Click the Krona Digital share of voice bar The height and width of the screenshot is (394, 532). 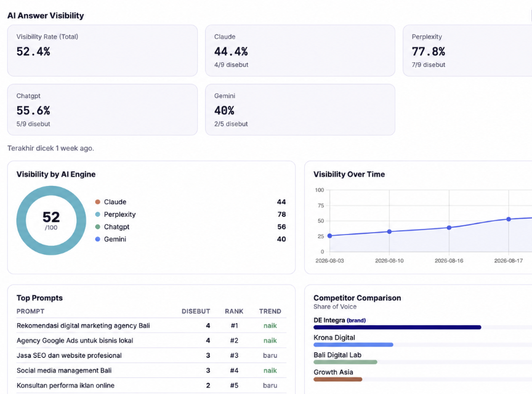[353, 345]
